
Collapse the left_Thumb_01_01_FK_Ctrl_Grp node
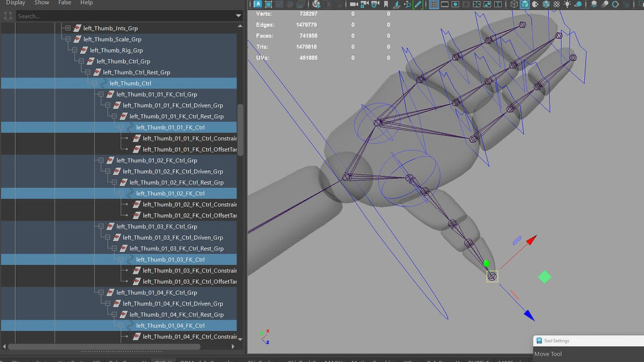pos(101,95)
